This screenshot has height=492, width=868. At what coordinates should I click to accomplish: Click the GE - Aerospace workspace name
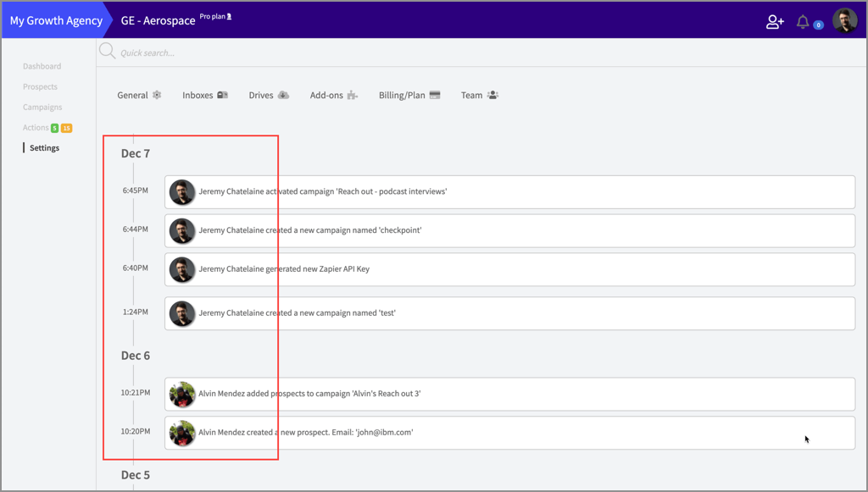pyautogui.click(x=158, y=20)
